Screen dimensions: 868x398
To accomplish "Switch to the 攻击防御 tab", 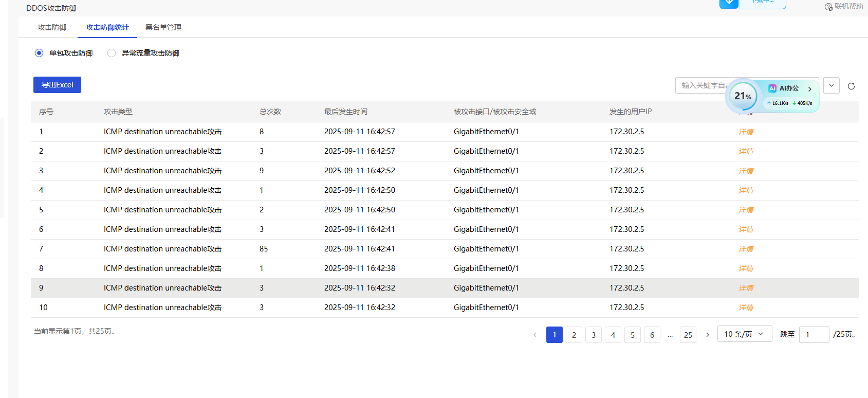I will click(52, 27).
